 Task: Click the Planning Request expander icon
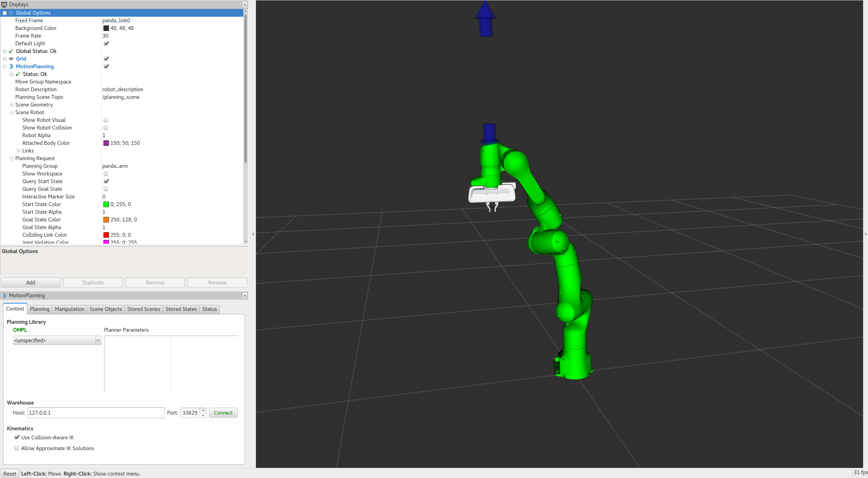point(12,158)
